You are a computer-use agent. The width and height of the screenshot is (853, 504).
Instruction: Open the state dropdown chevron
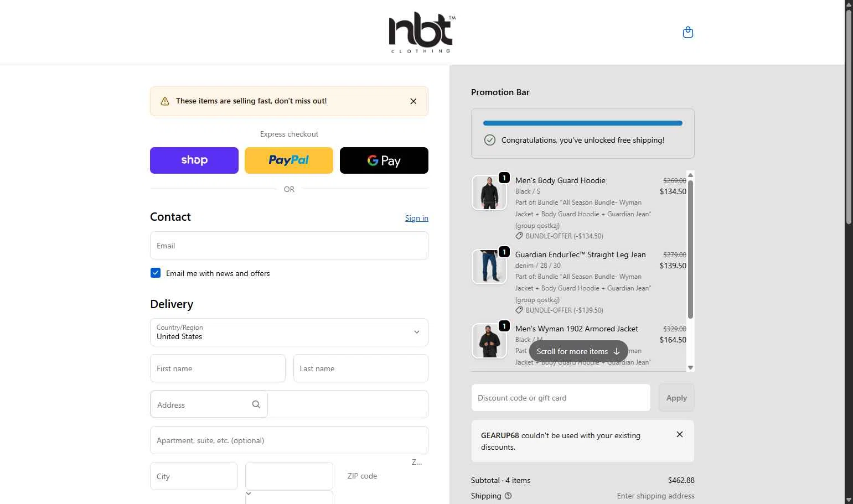click(x=249, y=493)
